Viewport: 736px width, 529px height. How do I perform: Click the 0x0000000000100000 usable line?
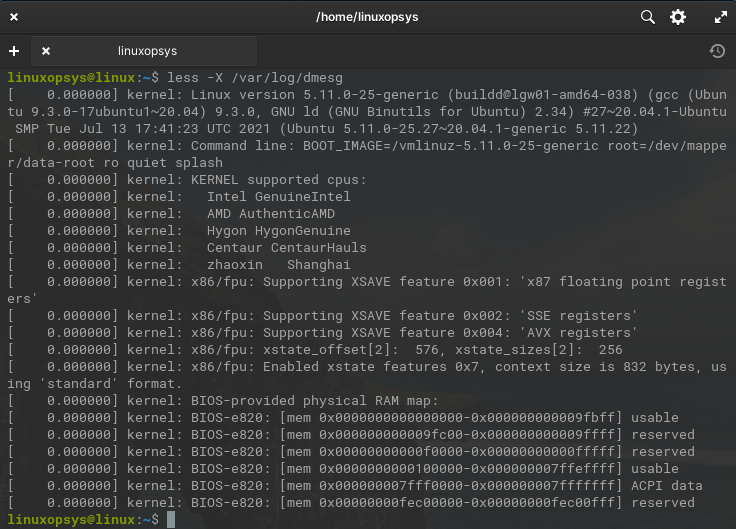[x=343, y=468]
